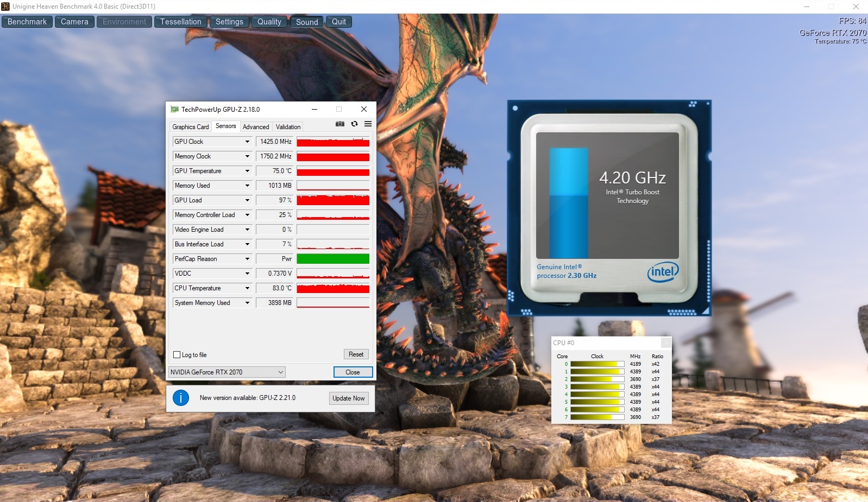The width and height of the screenshot is (868, 502).
Task: Open the NVIDIA GeForce RTX 2070 selector
Action: 227,372
